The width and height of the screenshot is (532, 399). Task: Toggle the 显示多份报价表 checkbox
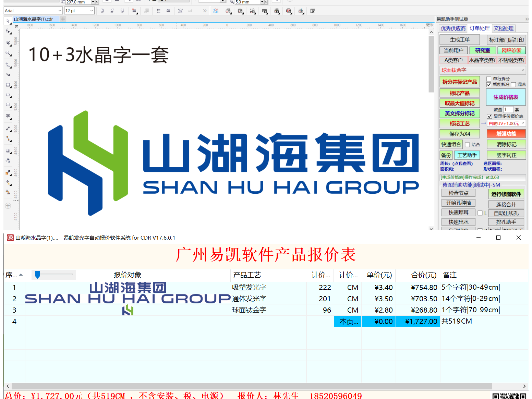[x=489, y=116]
